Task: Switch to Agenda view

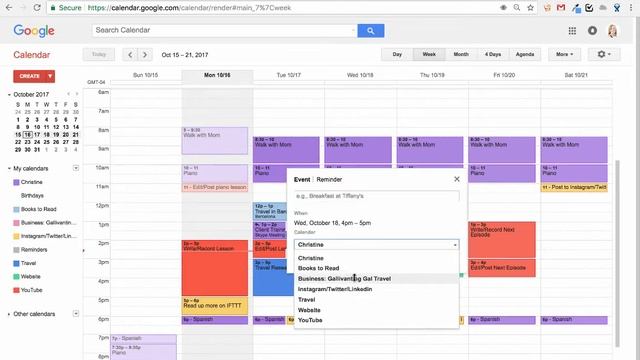Action: [x=524, y=54]
